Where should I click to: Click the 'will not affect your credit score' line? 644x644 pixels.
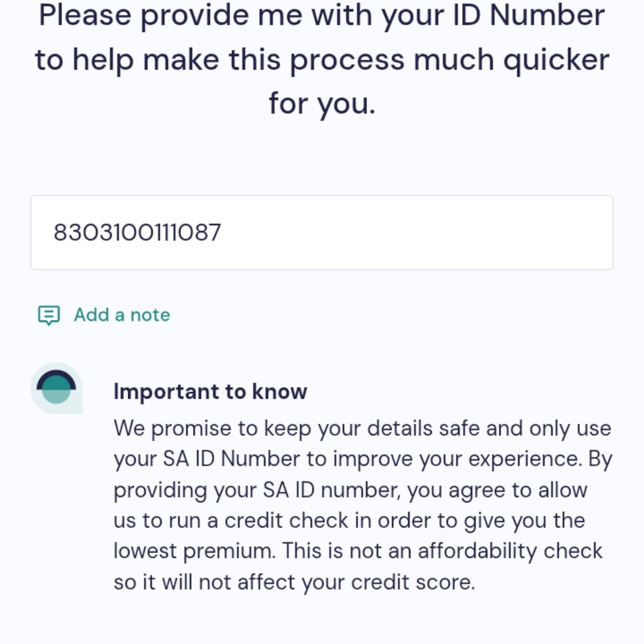[x=294, y=582]
